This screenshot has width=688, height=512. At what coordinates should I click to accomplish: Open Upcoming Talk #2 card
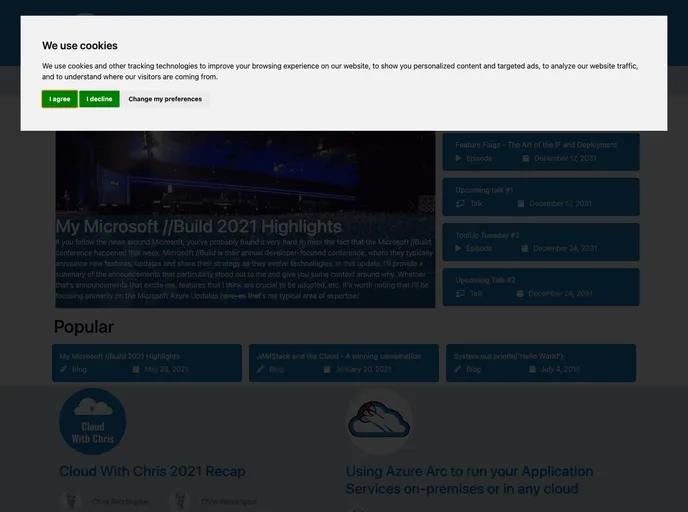click(541, 287)
